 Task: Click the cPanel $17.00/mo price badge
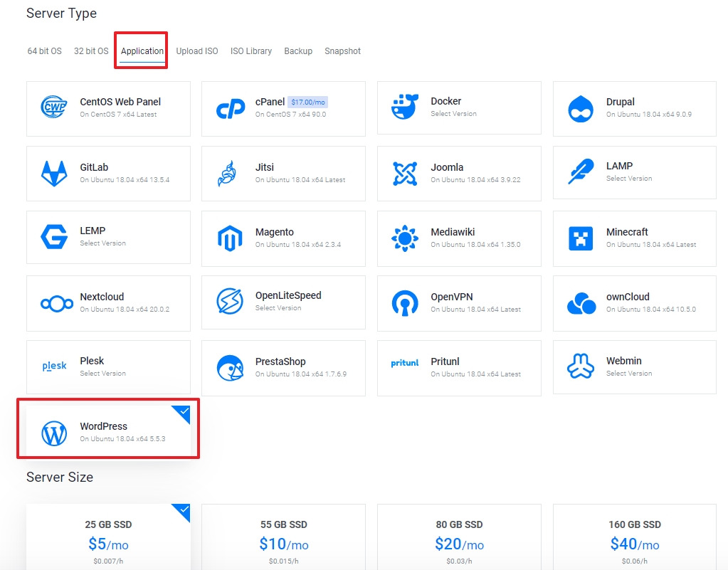(x=308, y=102)
